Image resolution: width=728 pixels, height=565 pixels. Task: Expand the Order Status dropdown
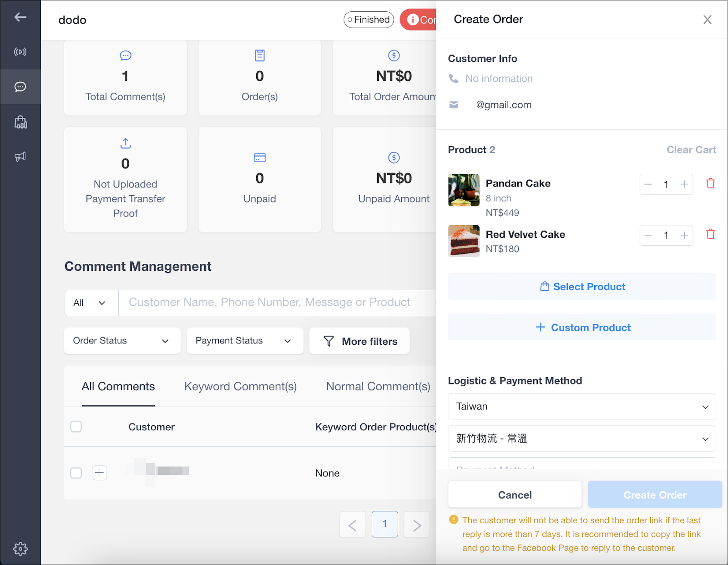(x=122, y=341)
